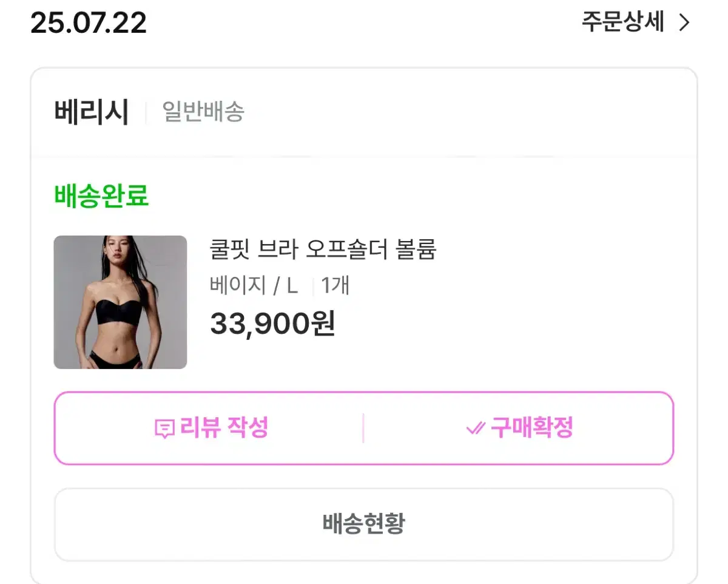This screenshot has width=728, height=584.
Task: Tap the speech bubble review icon
Action: (164, 430)
